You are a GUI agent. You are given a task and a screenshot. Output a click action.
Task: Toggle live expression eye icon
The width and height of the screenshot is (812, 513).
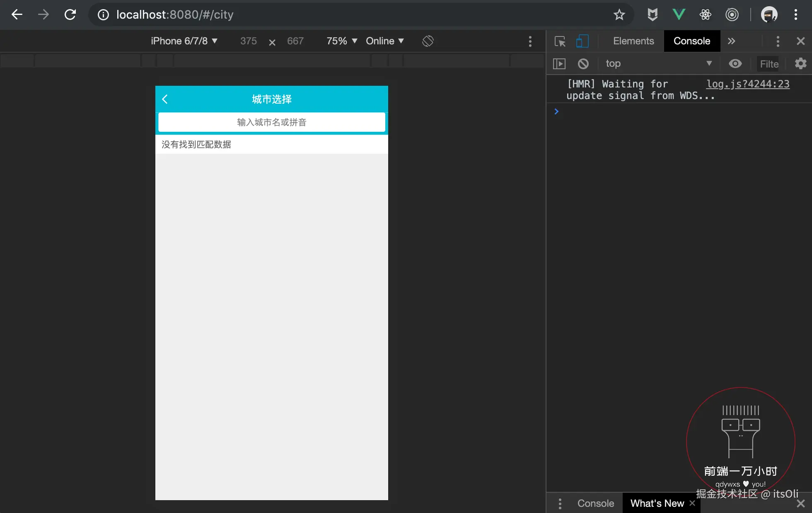point(735,63)
